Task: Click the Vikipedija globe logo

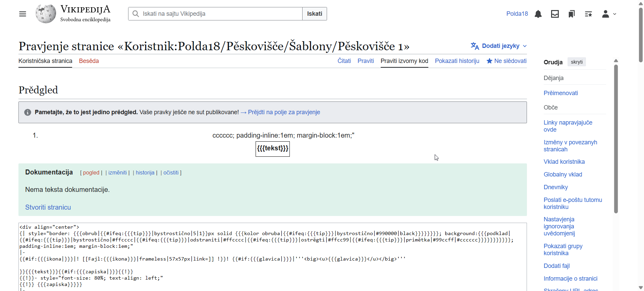Action: pyautogui.click(x=46, y=14)
